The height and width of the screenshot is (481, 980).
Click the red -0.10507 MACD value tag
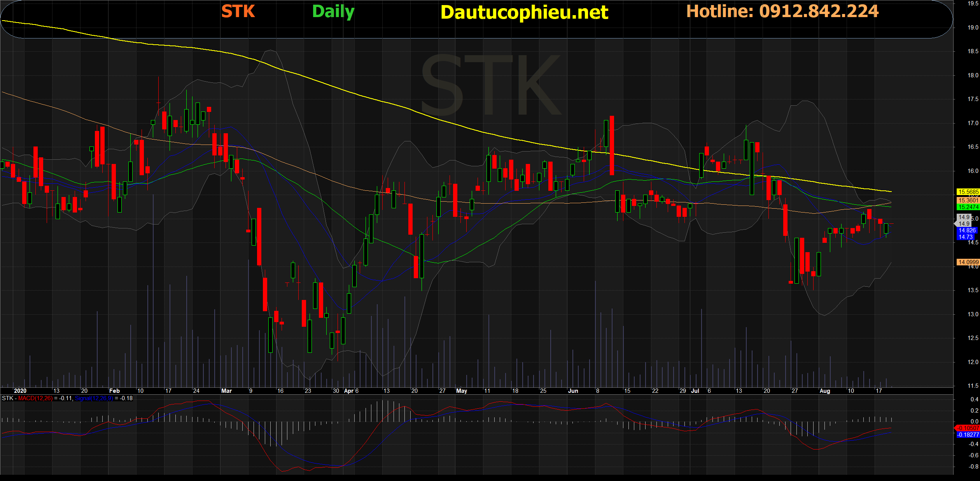968,428
